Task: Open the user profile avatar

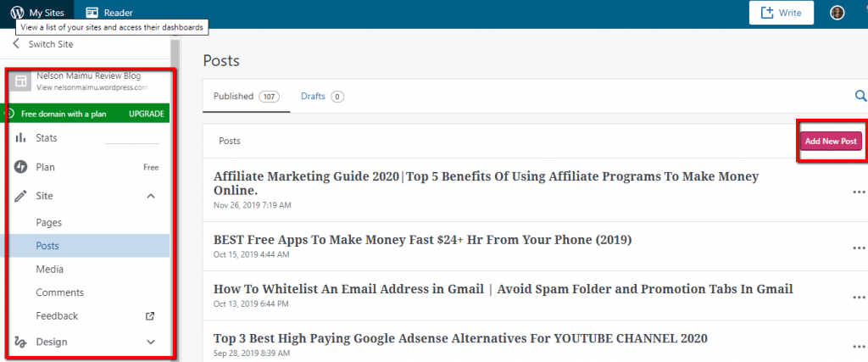Action: click(x=837, y=13)
